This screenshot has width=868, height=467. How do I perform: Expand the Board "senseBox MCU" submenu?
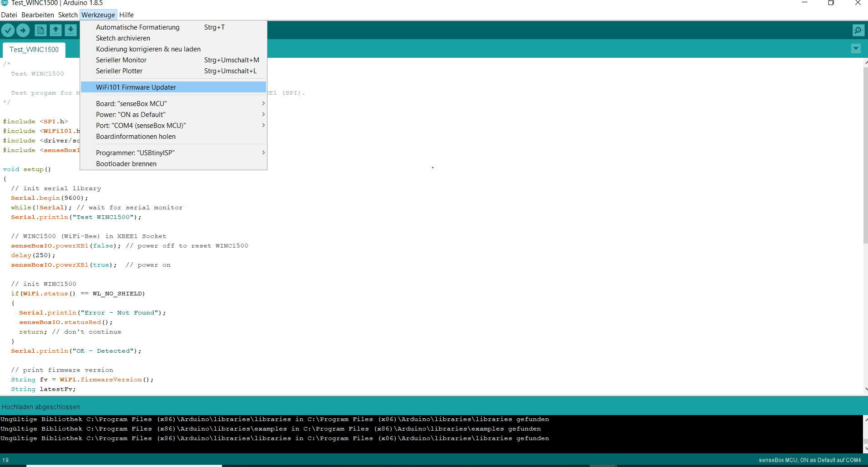(x=173, y=104)
